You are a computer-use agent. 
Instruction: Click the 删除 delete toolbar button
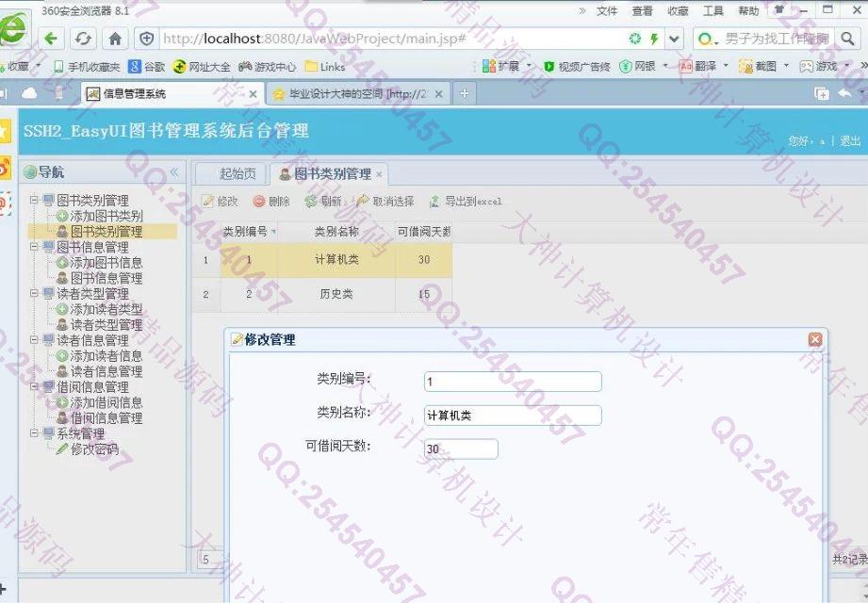271,202
